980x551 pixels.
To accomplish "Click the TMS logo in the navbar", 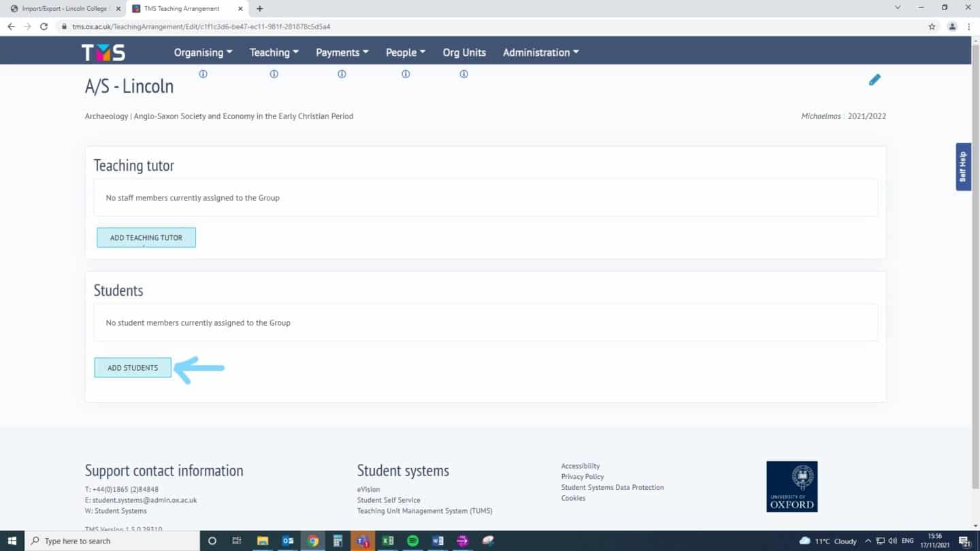I will point(103,52).
